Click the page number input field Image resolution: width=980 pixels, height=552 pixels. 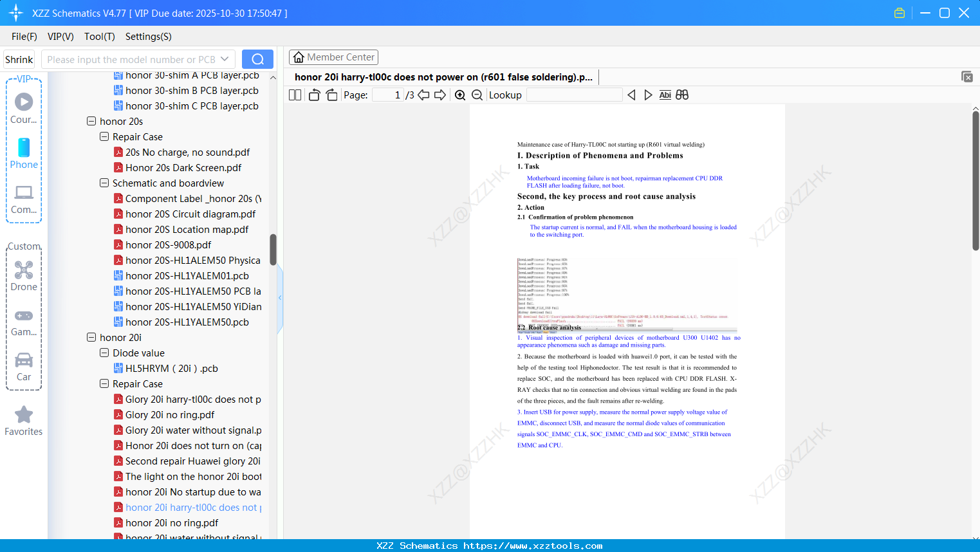[x=388, y=95]
